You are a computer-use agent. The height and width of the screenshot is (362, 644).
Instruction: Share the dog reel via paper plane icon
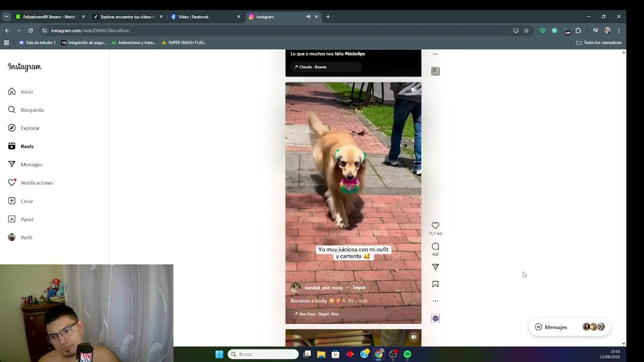coord(435,267)
